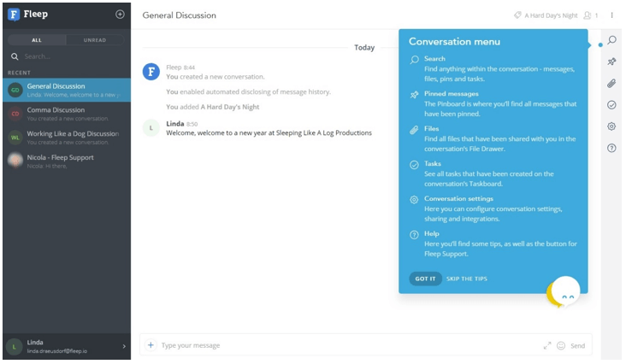Image resolution: width=626 pixels, height=364 pixels.
Task: Click the GD avatar of General Discussion
Action: click(15, 90)
